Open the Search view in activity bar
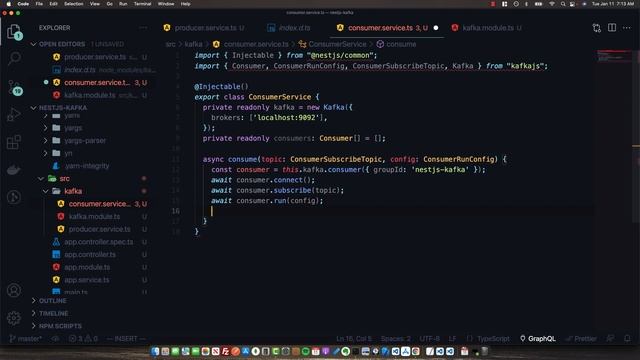The image size is (640, 360). [14, 58]
